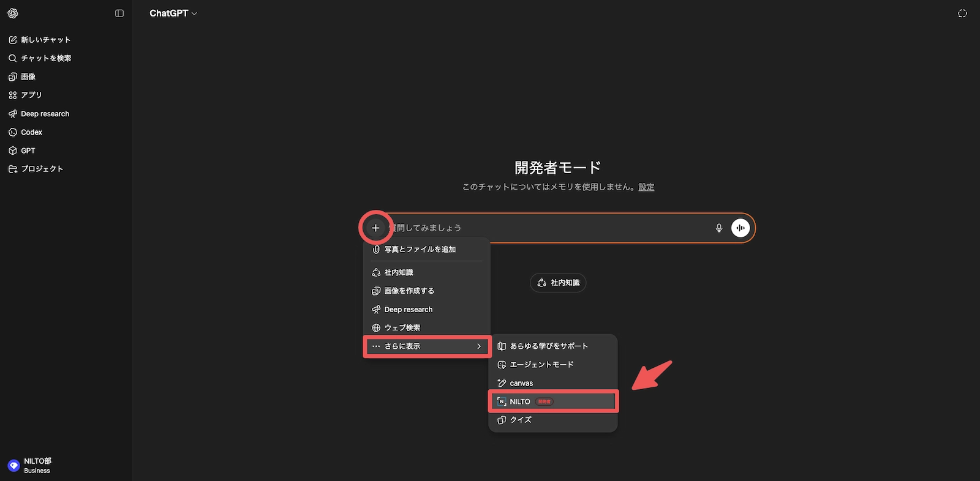Screen dimensions: 980x481
Task: Click 写真とファイルを追加 menu item
Action: coord(420,250)
